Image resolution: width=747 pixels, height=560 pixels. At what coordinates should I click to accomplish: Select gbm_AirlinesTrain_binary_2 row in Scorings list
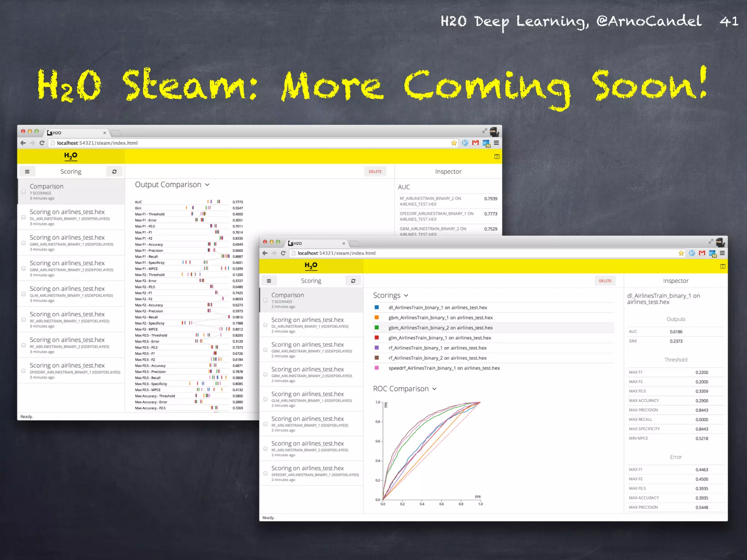point(493,328)
